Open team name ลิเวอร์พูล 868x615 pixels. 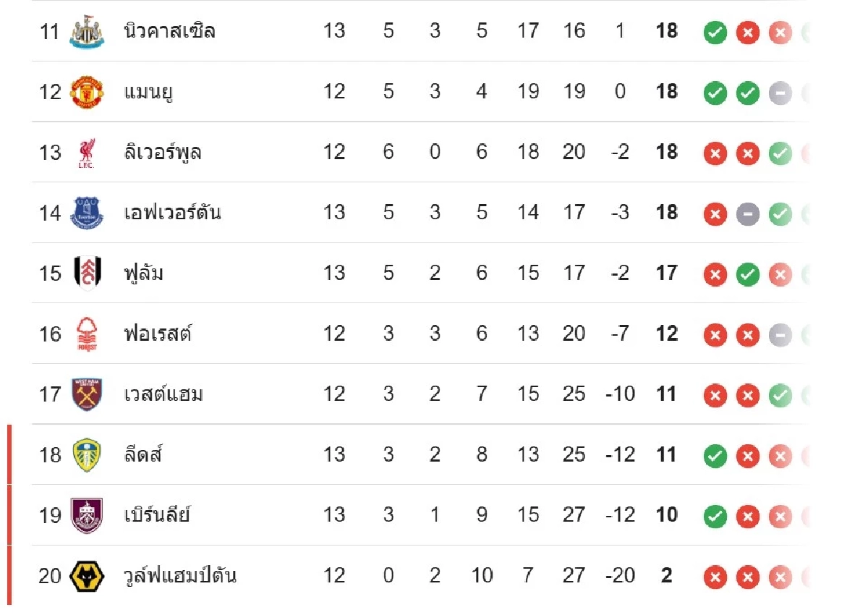[x=162, y=153]
